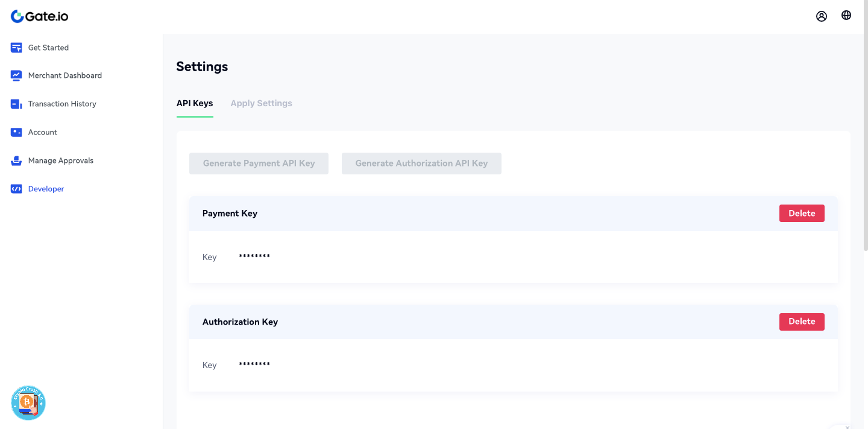
Task: Click the Gate.io logo
Action: tap(40, 16)
